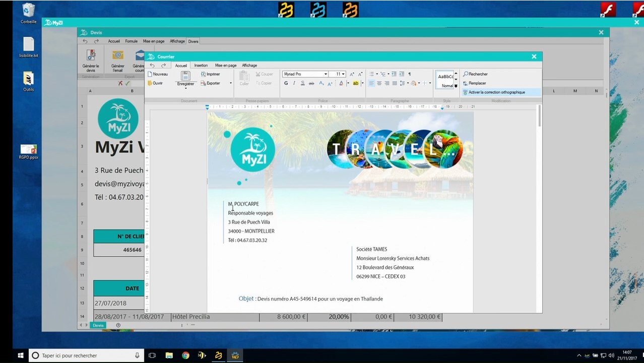This screenshot has height=363, width=644.
Task: Add a new sheet with plus button
Action: tap(118, 325)
